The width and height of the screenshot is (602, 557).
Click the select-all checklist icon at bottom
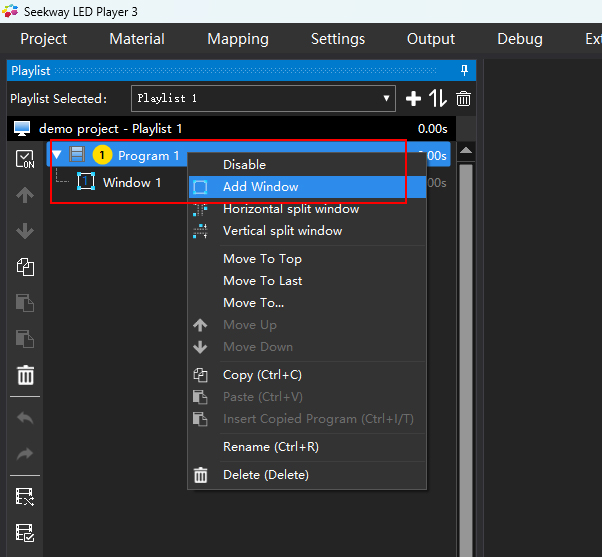(x=25, y=532)
